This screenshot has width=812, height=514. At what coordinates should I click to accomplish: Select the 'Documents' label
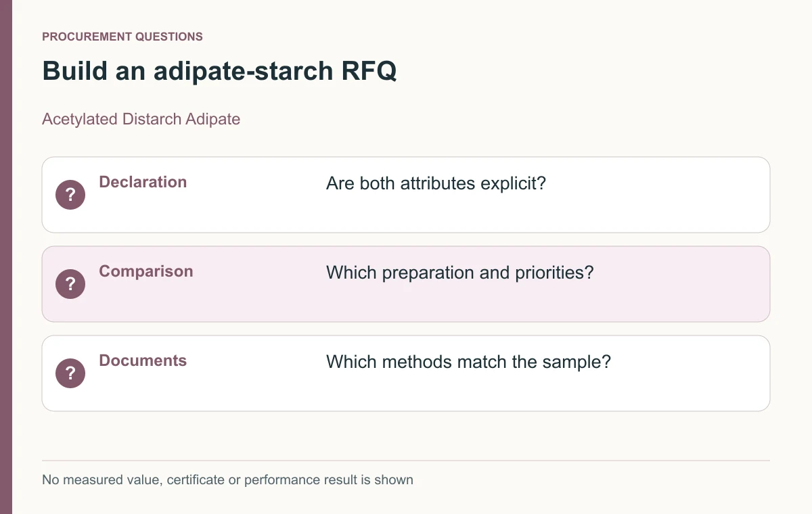coord(143,360)
